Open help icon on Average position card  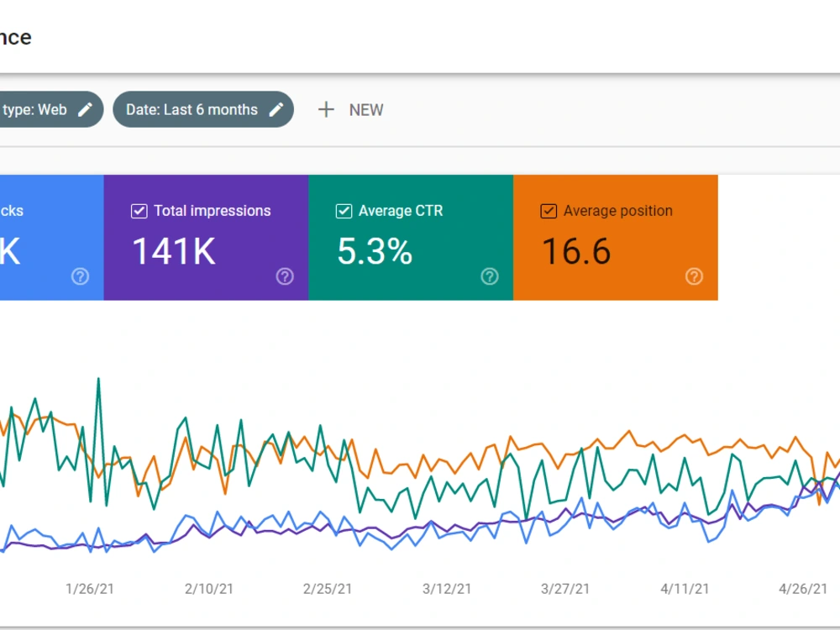(694, 276)
